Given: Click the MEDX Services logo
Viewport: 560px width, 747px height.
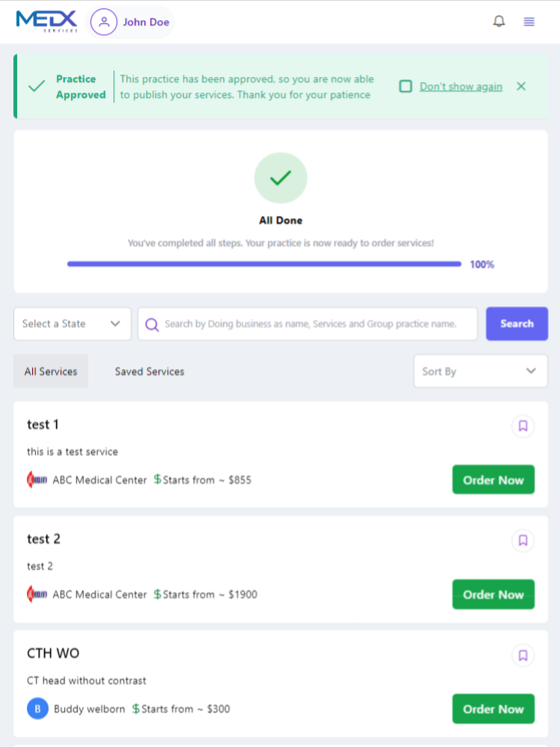Looking at the screenshot, I should (46, 21).
